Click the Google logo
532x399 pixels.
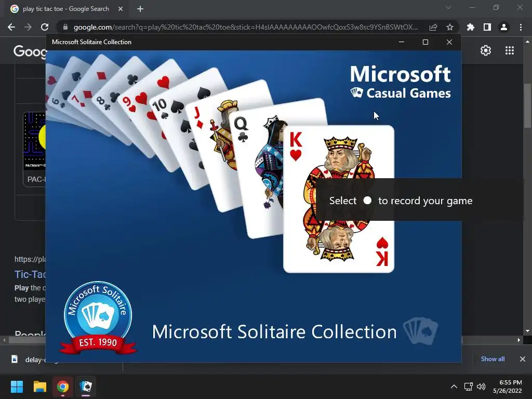tap(30, 51)
